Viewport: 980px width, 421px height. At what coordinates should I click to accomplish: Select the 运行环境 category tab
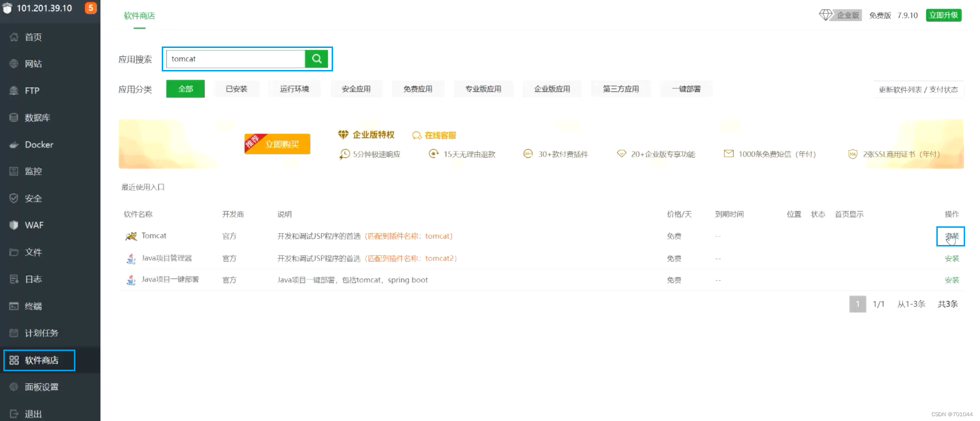coord(295,89)
